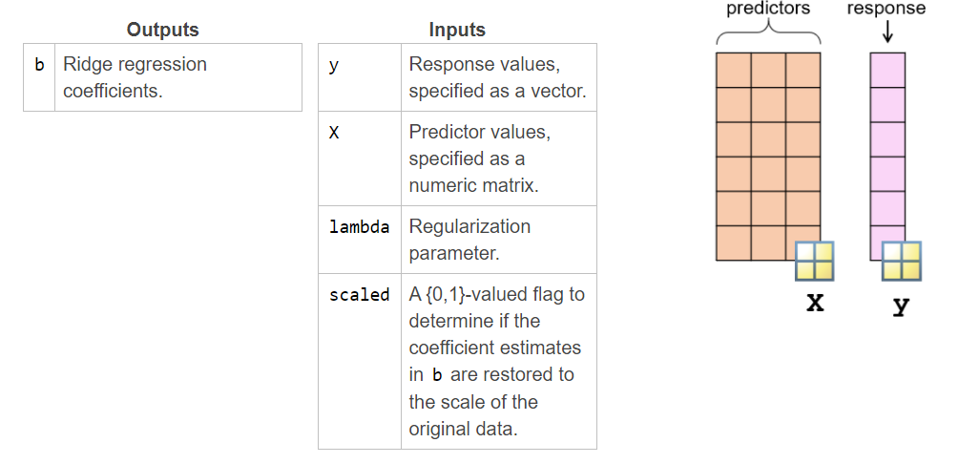Click the inline b in the scaled description
980x464 pixels.
tap(437, 374)
